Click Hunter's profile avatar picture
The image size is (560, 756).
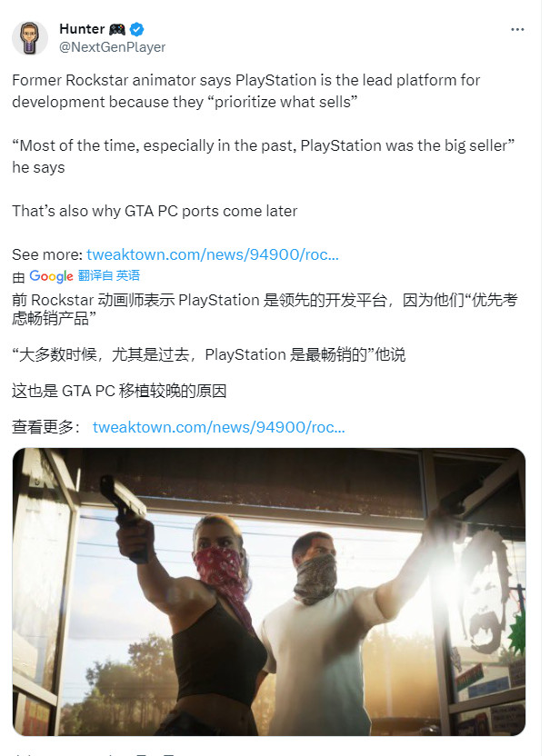(30, 38)
